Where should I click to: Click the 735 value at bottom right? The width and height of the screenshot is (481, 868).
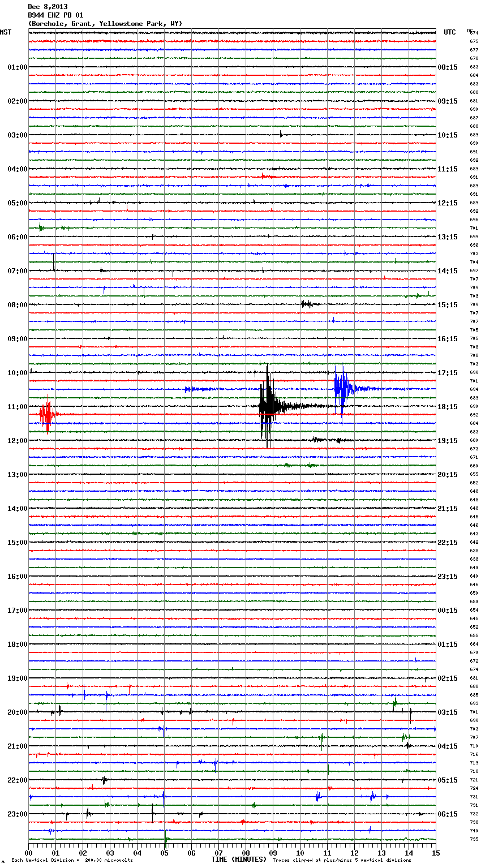tap(474, 839)
